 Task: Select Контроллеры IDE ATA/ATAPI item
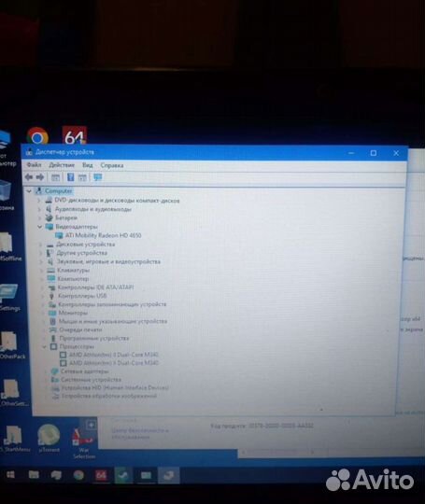95,287
